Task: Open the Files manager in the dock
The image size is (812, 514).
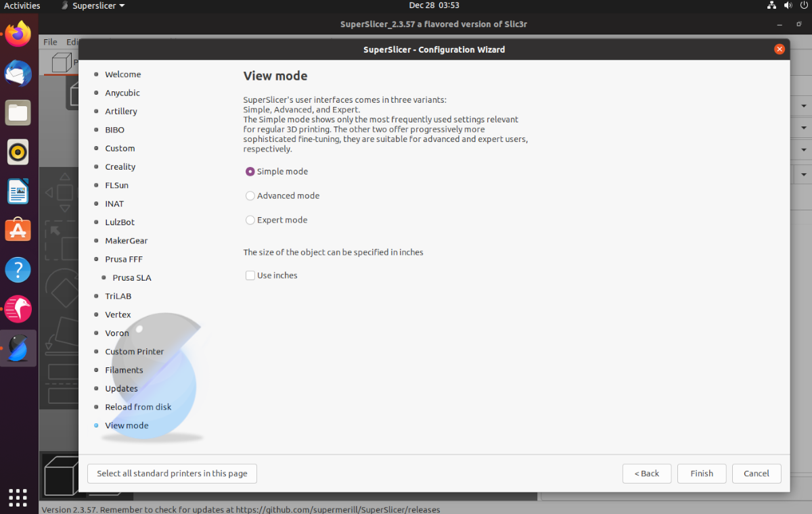Action: click(18, 113)
